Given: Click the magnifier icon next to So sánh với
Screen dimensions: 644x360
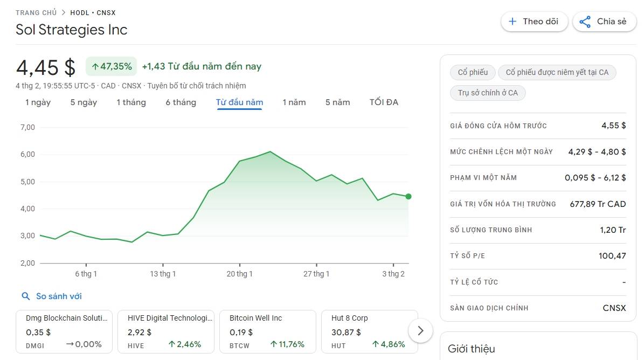Looking at the screenshot, I should coord(25,296).
